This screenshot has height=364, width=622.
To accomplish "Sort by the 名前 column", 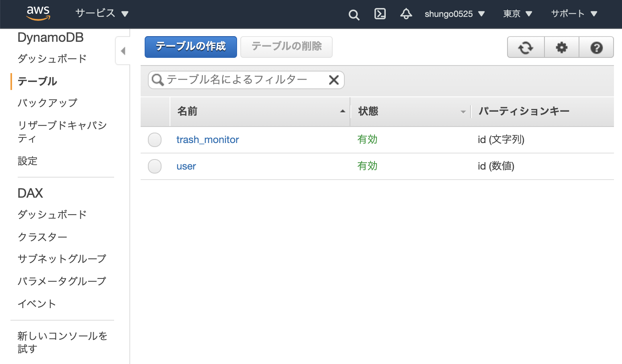I will point(260,111).
